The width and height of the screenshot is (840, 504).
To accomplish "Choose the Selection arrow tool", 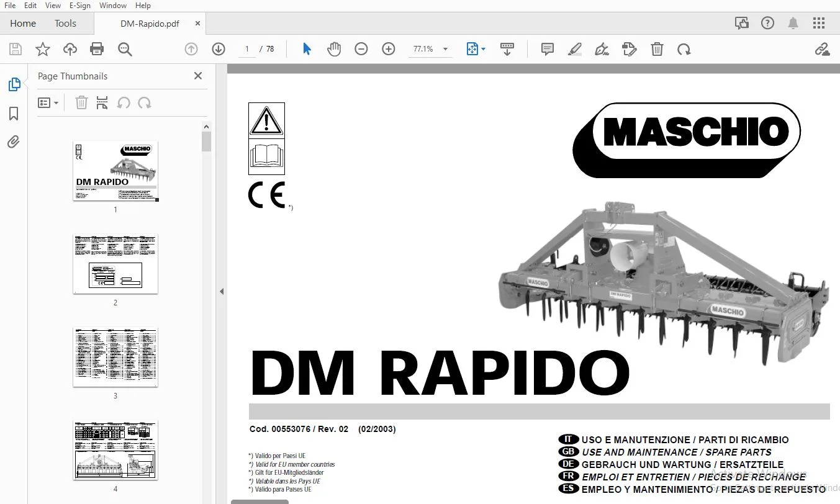I will (307, 49).
